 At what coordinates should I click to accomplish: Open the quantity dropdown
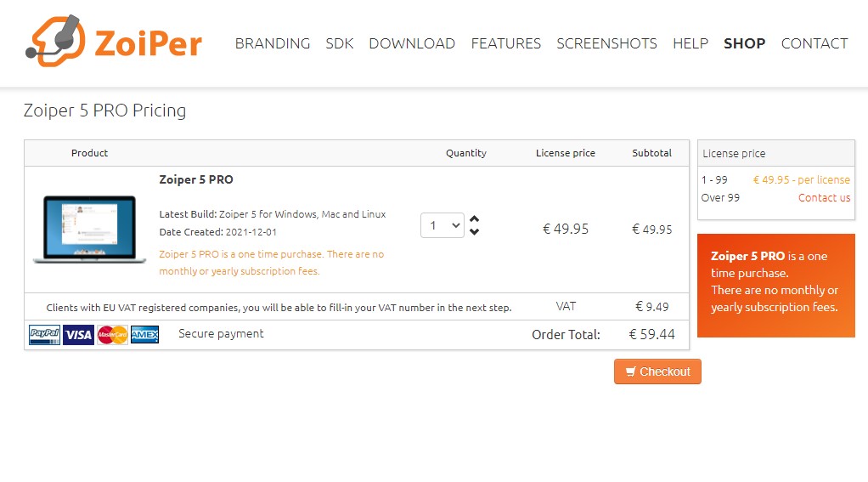(442, 225)
